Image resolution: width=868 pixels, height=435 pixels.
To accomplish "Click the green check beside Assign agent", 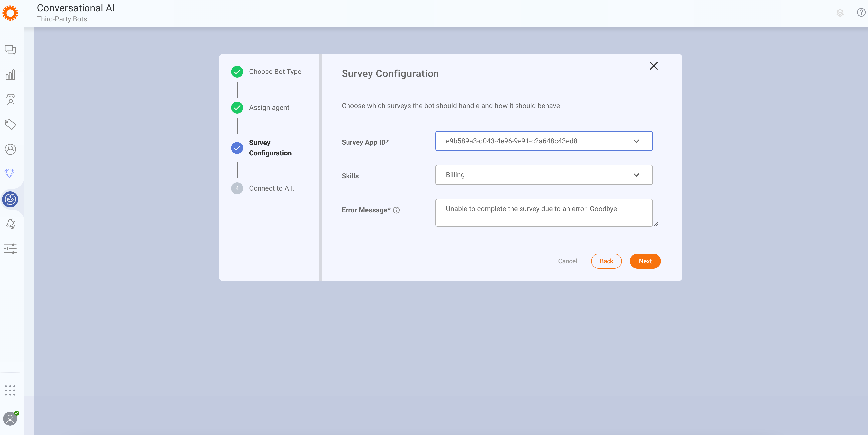I will point(237,108).
